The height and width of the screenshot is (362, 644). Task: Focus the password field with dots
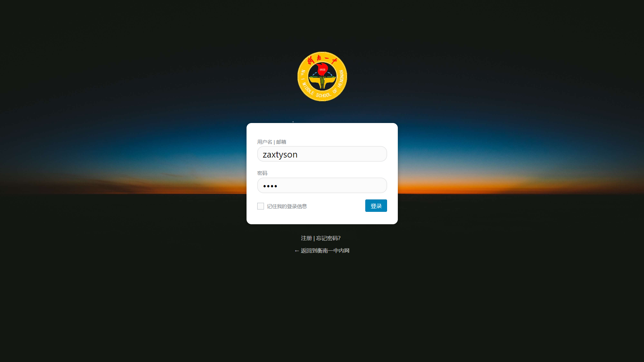pyautogui.click(x=322, y=185)
